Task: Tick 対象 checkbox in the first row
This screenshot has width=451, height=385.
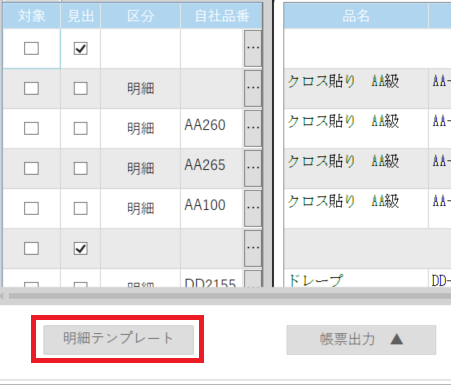Action: point(31,48)
